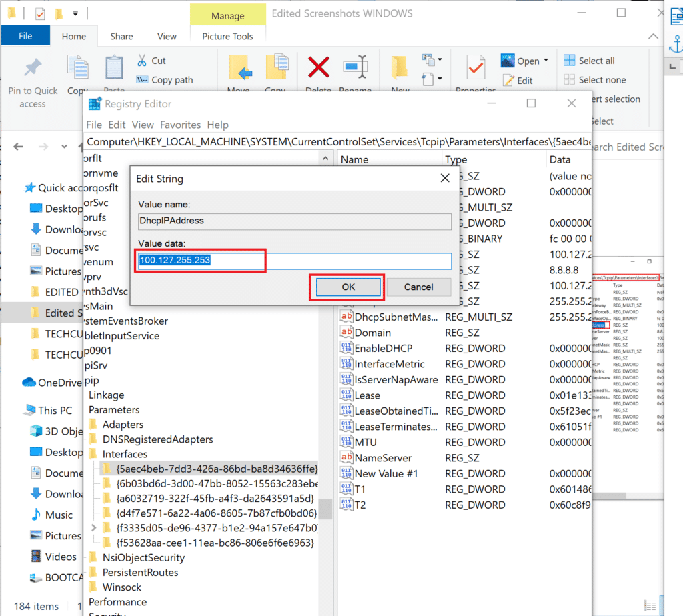Click the Value data text field
This screenshot has height=616, width=683.
[294, 261]
